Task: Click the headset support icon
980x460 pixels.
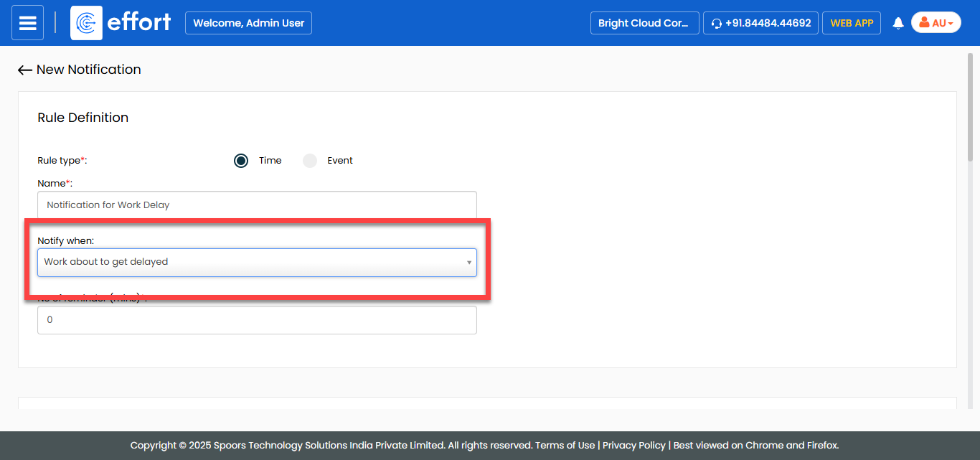Action: (716, 24)
